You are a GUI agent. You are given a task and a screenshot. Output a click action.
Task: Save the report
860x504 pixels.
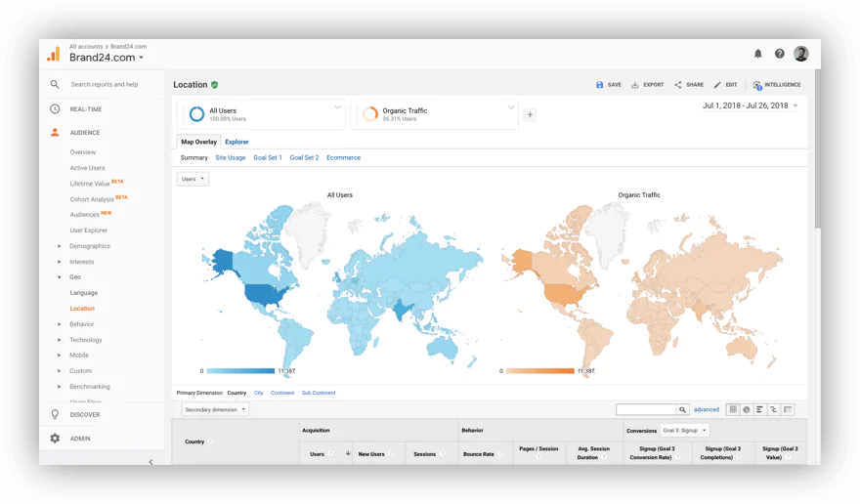[608, 84]
